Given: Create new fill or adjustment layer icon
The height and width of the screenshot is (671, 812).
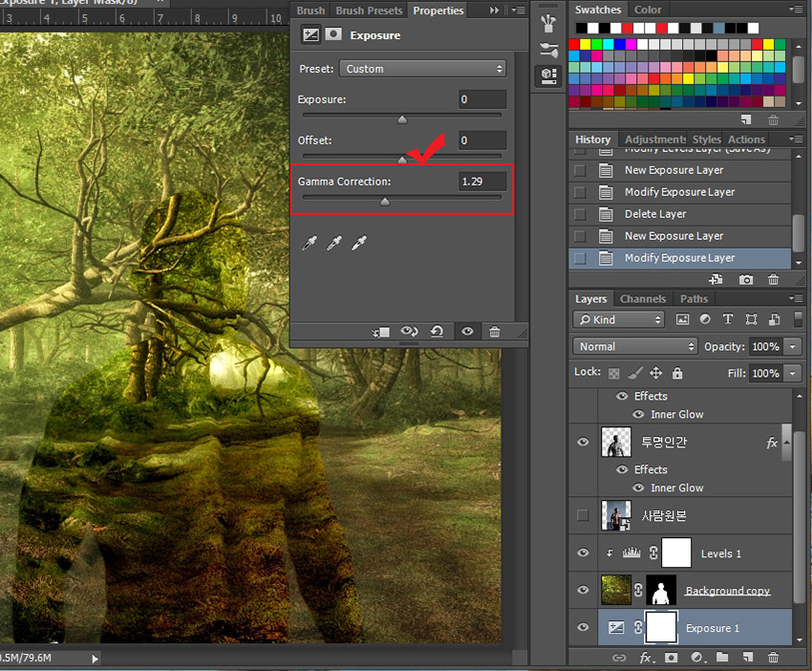Looking at the screenshot, I should tap(697, 658).
